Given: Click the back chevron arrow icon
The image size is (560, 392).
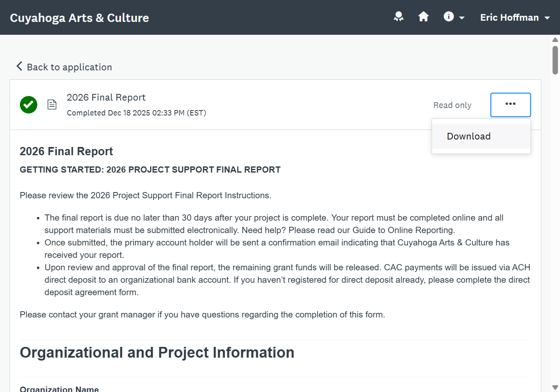Looking at the screenshot, I should [x=19, y=66].
